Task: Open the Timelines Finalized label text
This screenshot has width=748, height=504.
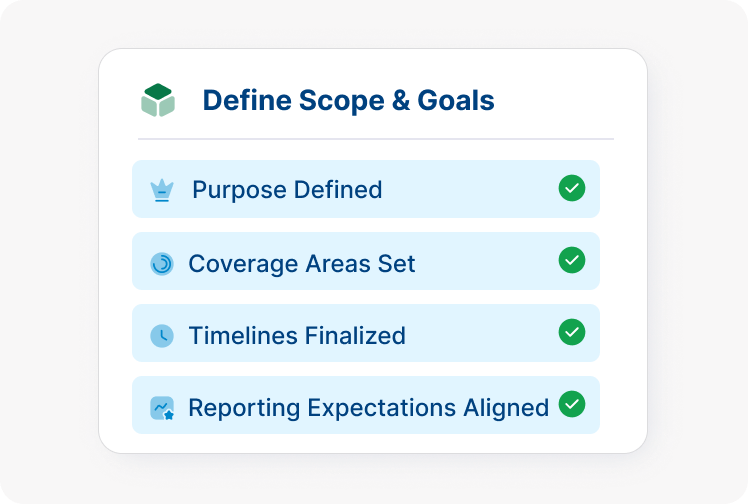Action: [297, 336]
